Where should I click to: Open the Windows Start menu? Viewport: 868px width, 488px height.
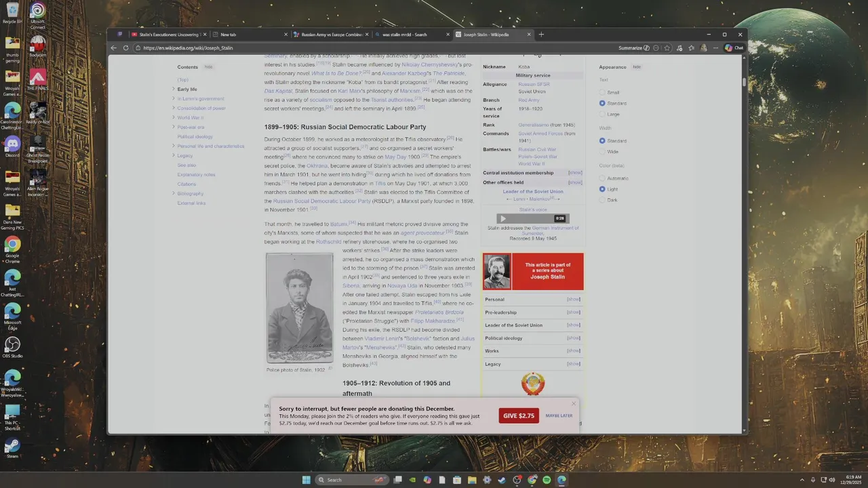click(x=306, y=480)
